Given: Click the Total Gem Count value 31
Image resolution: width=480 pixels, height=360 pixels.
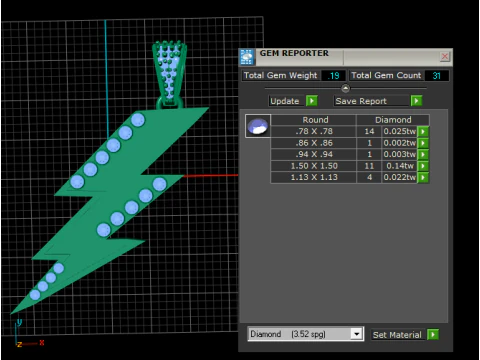Looking at the screenshot, I should (x=436, y=76).
